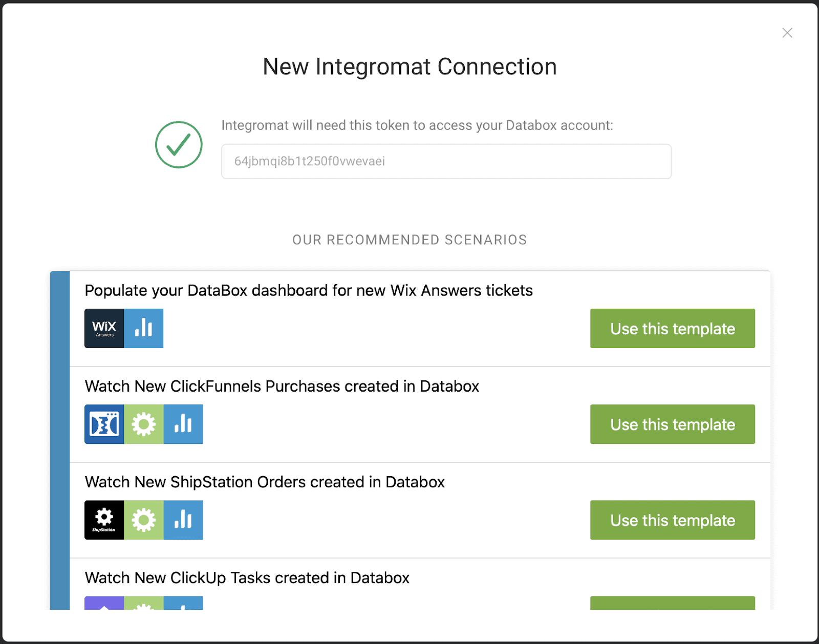This screenshot has height=644, width=819.
Task: Close the New Integromat Connection dialog
Action: pyautogui.click(x=787, y=33)
